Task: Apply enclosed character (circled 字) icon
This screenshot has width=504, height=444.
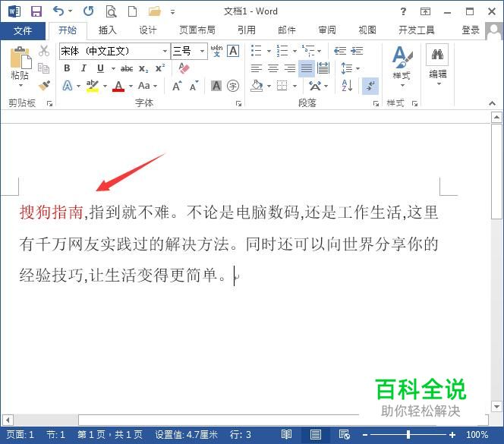Action: pyautogui.click(x=233, y=86)
